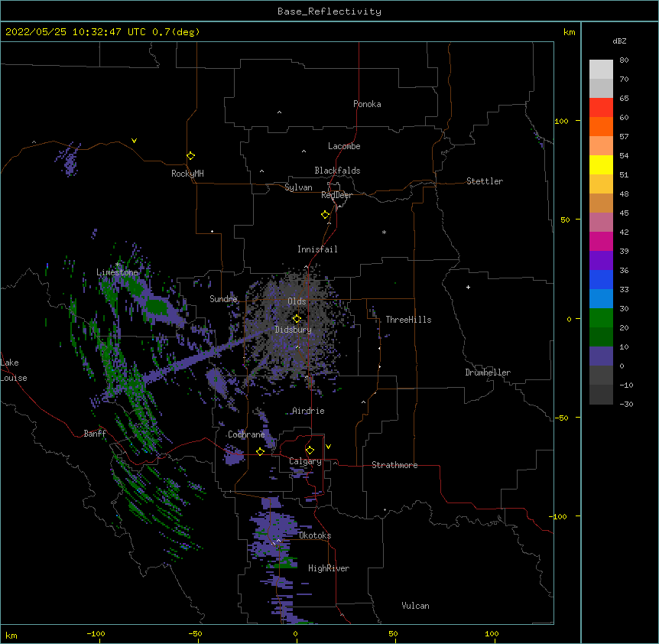
Task: Click the Sundre town label
Action: 223,299
